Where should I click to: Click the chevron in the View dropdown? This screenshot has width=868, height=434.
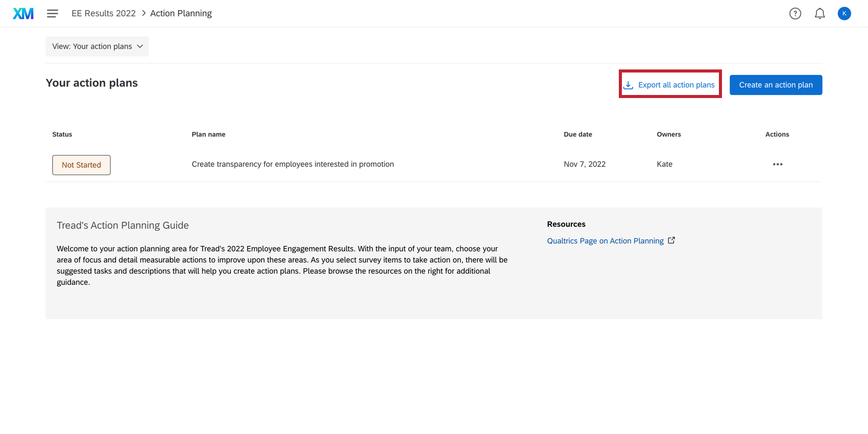[x=140, y=46]
